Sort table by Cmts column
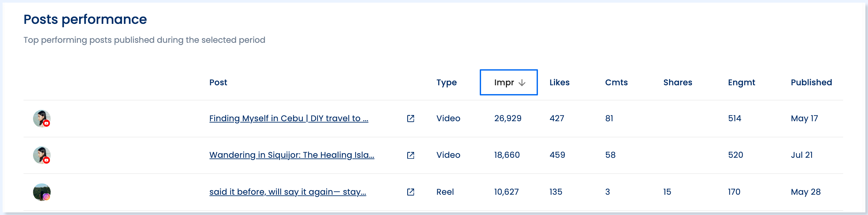The width and height of the screenshot is (868, 215). click(x=616, y=83)
